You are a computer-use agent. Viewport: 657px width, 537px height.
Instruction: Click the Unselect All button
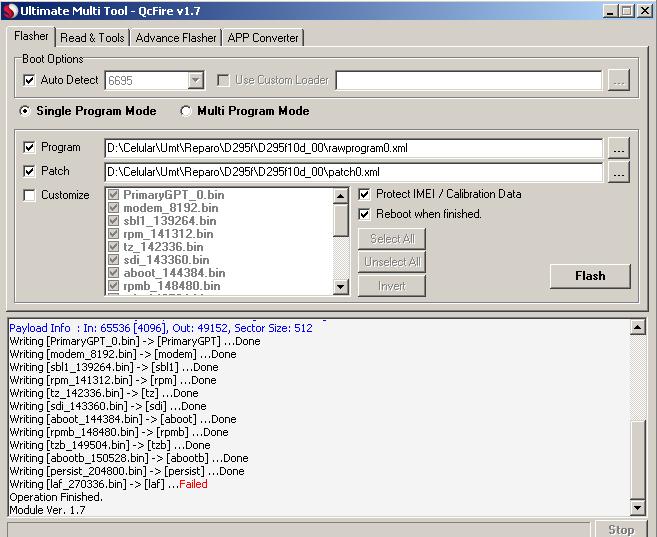point(392,262)
